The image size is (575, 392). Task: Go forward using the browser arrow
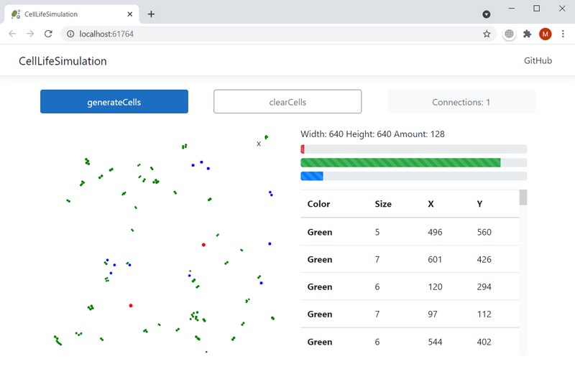(x=30, y=34)
